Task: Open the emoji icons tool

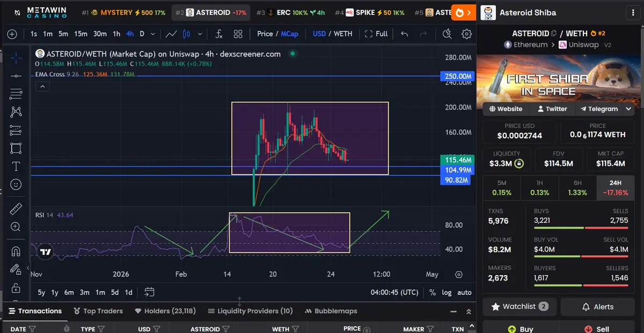Action: click(x=16, y=184)
